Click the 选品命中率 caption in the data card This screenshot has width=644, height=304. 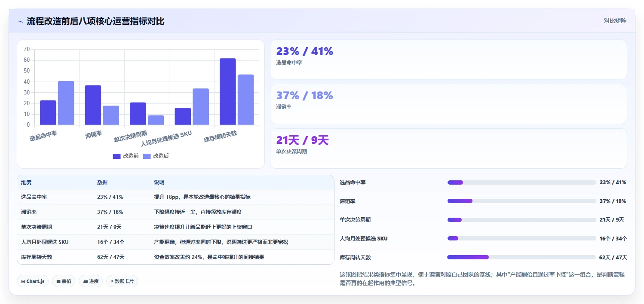(289, 63)
